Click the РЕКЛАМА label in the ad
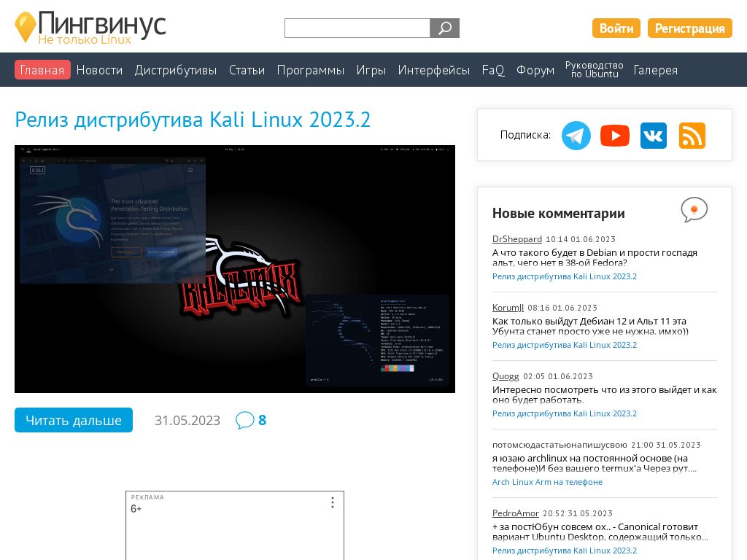747x560 pixels. [x=147, y=497]
